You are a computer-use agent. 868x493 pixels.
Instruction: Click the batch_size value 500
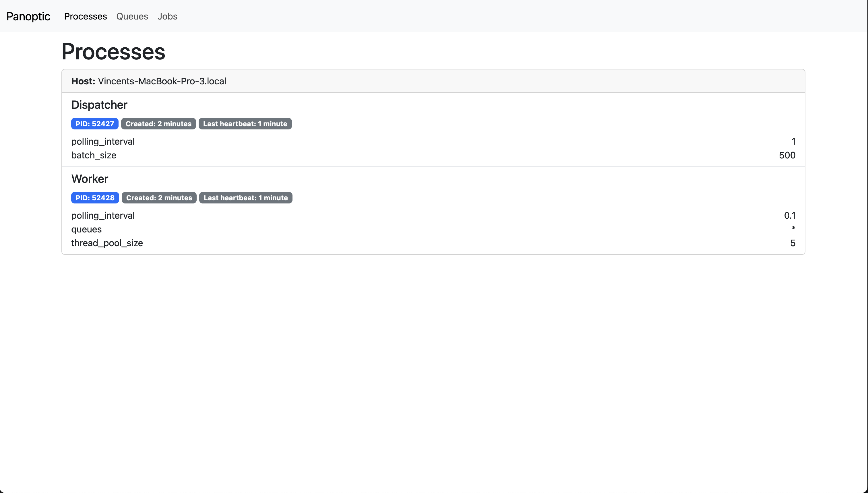pos(787,156)
